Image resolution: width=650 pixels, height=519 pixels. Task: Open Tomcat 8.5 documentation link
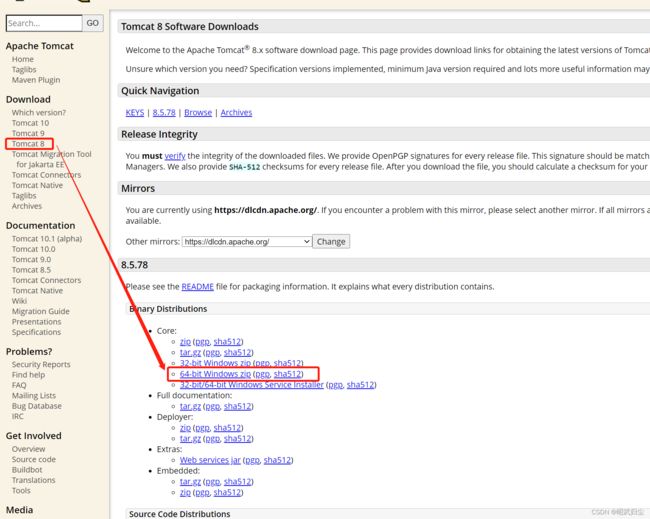(x=32, y=270)
